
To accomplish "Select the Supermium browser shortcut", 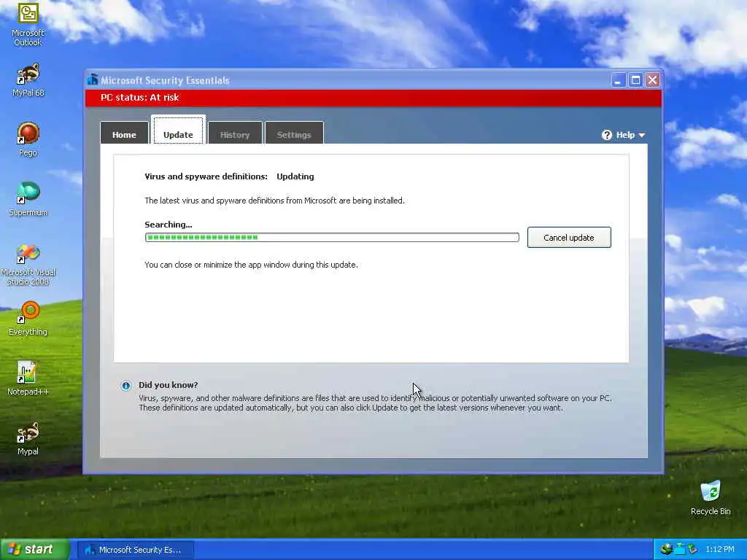I will pos(28,199).
